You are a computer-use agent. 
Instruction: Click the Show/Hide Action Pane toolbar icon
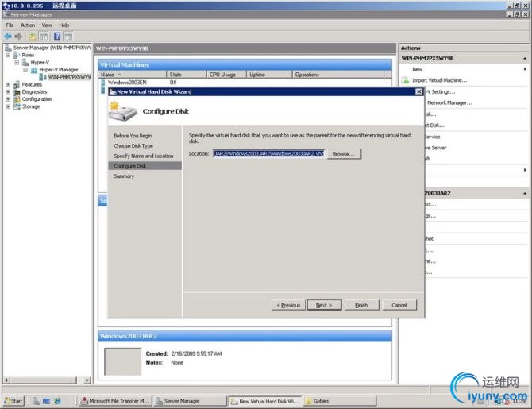[x=68, y=37]
